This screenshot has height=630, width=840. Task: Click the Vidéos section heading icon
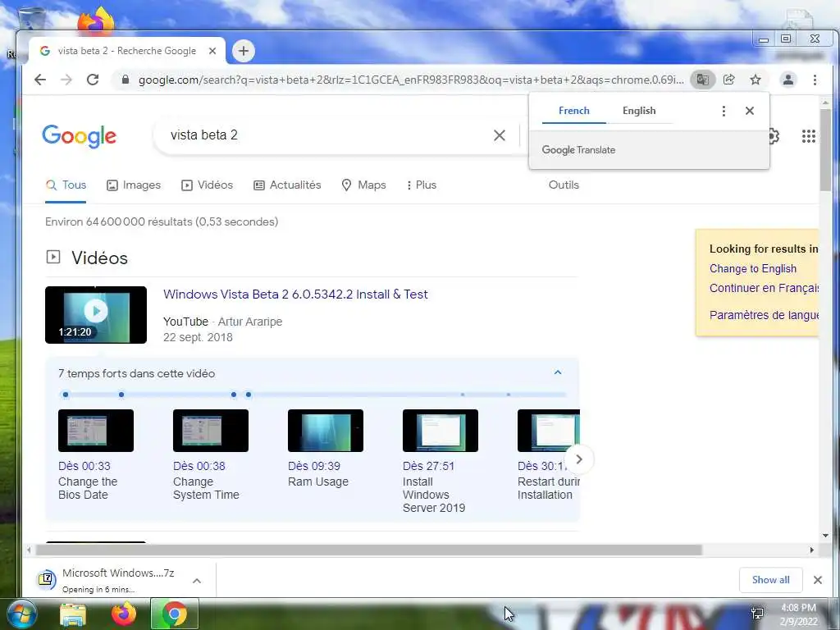[53, 257]
